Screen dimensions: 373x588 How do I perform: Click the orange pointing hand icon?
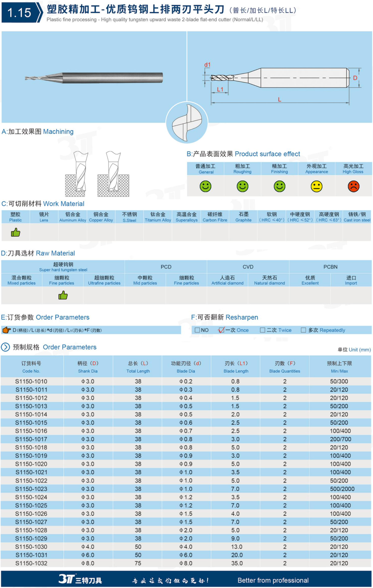point(7,330)
